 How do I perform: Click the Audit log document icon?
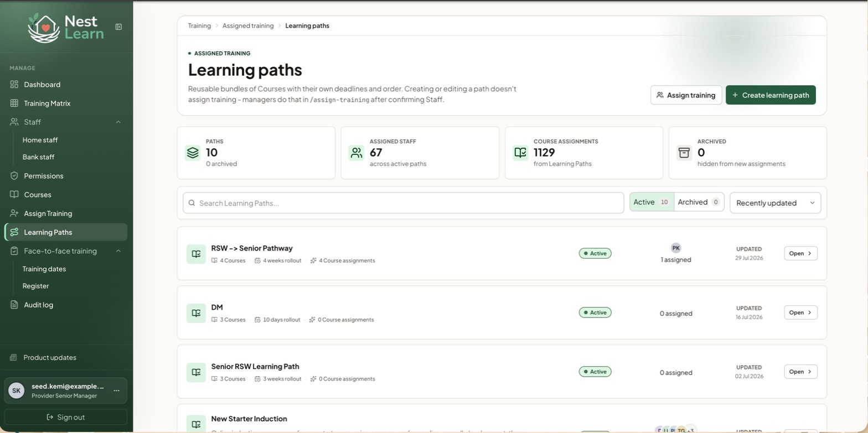click(x=14, y=305)
